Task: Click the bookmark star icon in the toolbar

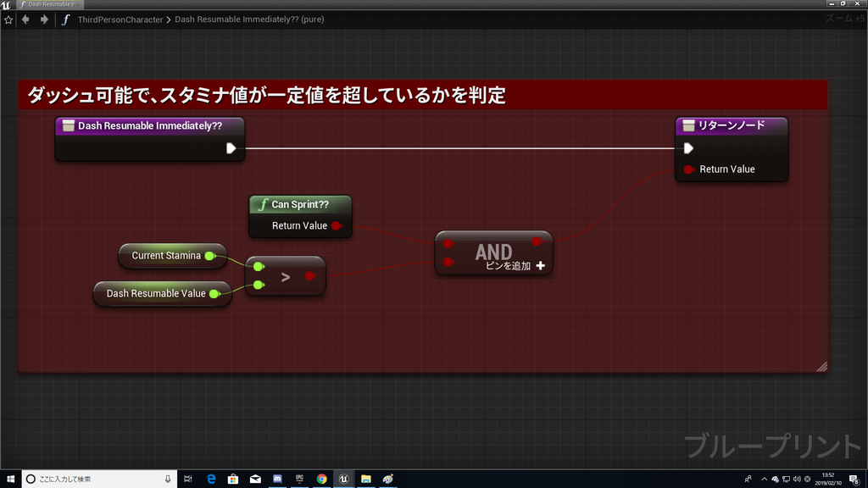Action: click(8, 19)
